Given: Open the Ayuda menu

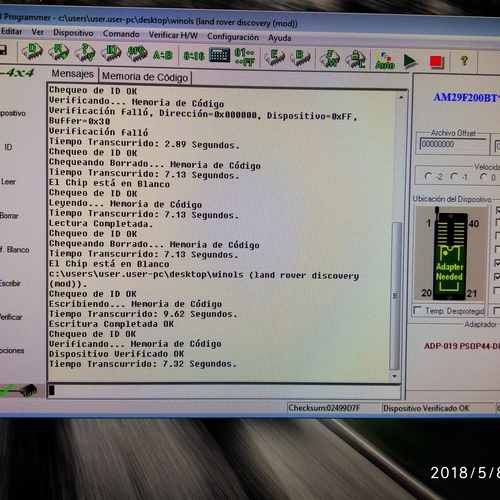Looking at the screenshot, I should tap(280, 38).
